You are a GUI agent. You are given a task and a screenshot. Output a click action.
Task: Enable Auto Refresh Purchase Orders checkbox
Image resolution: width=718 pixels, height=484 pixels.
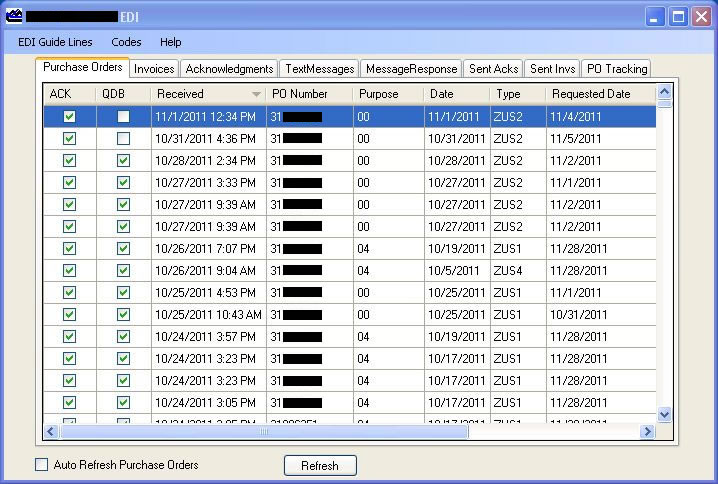click(42, 464)
